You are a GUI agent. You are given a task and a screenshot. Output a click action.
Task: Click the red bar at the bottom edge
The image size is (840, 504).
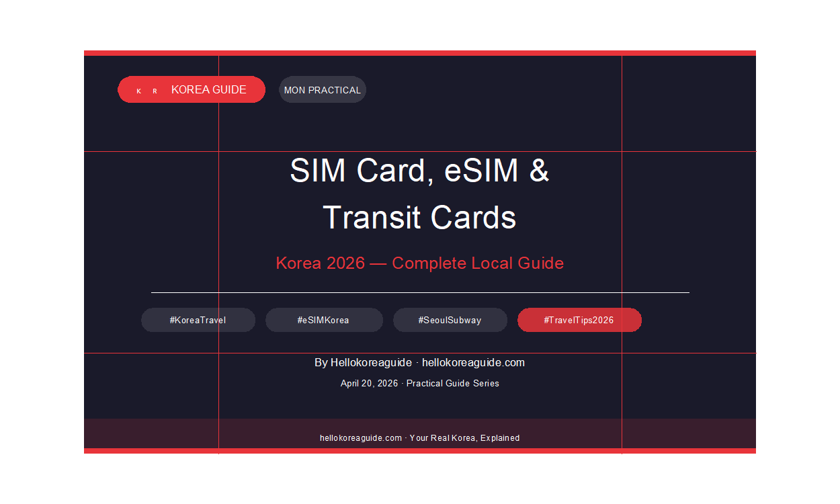[419, 451]
